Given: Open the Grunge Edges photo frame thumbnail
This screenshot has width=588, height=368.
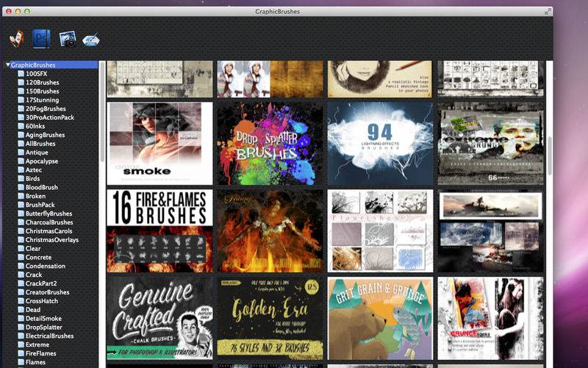Looking at the screenshot, I should [x=490, y=319].
